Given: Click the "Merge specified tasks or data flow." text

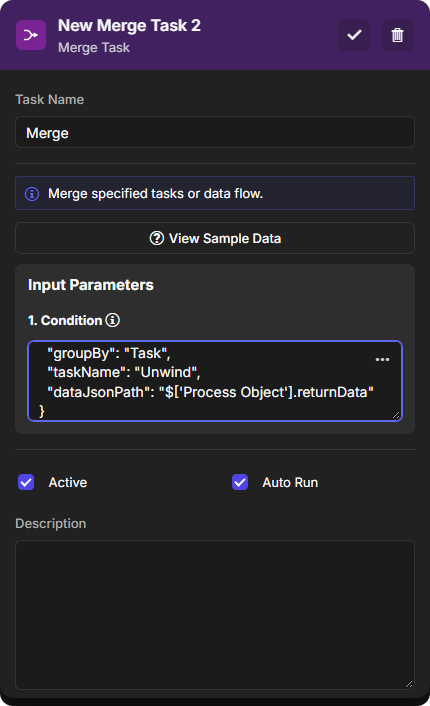Looking at the screenshot, I should 155,194.
